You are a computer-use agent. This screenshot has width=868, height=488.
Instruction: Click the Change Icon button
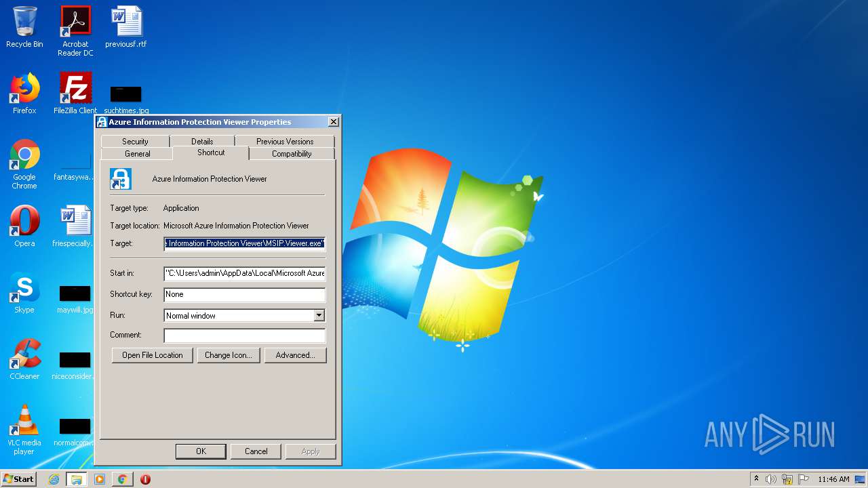pyautogui.click(x=229, y=355)
